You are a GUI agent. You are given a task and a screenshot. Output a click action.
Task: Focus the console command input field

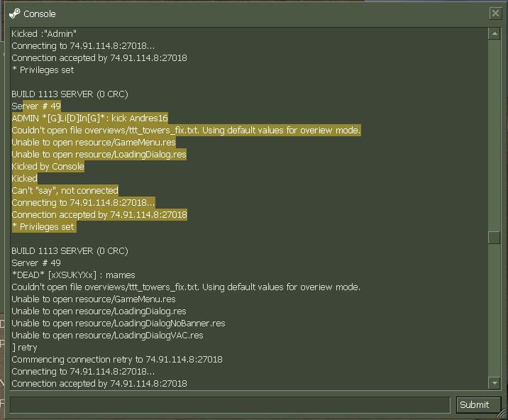click(x=230, y=405)
